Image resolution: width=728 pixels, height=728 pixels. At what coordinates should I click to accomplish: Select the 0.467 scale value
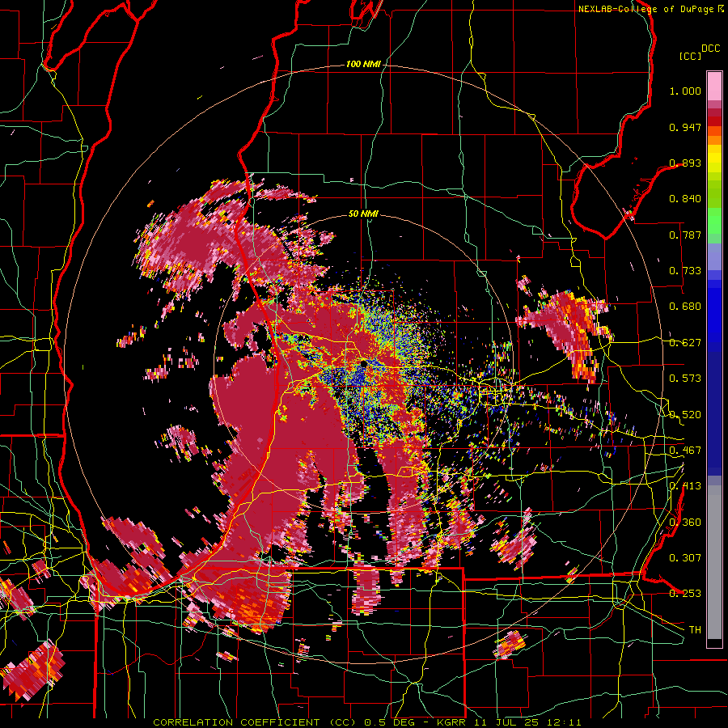click(x=685, y=451)
